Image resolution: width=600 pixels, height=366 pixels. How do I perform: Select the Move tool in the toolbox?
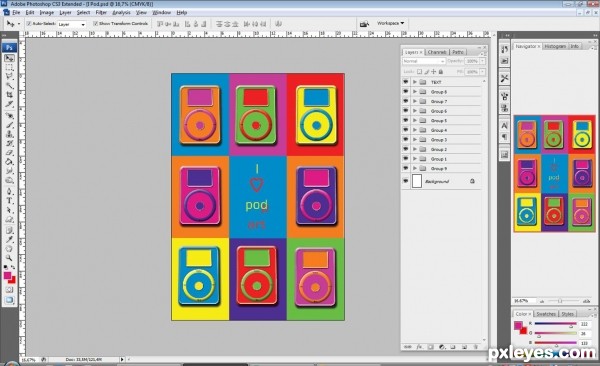[9, 58]
